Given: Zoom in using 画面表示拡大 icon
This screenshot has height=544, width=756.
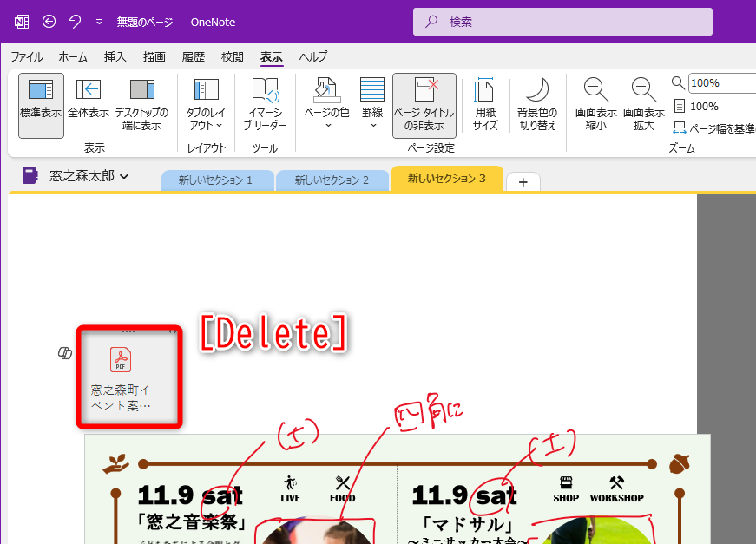Looking at the screenshot, I should point(642,102).
